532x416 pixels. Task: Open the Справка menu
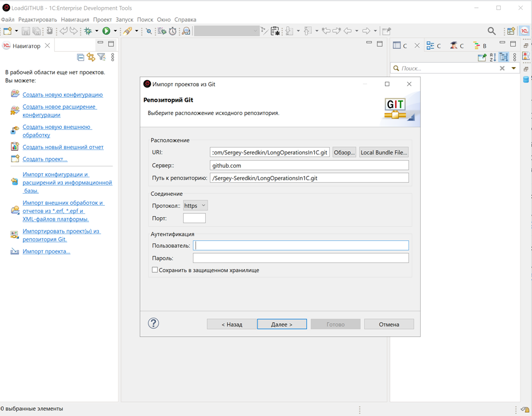185,20
